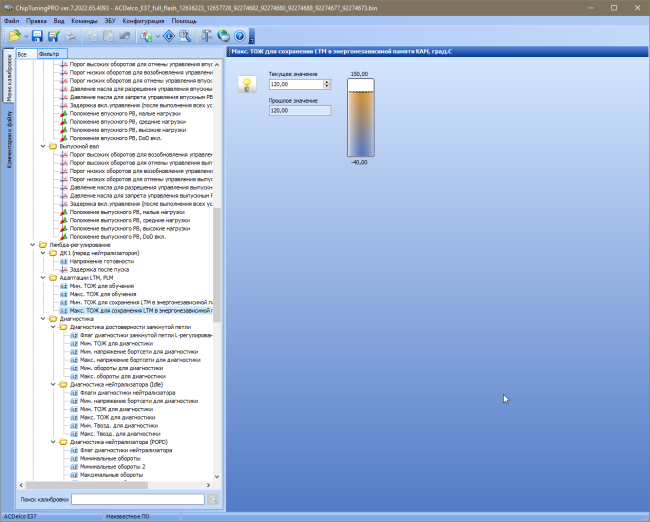Open help with the blue question mark icon
The height and width of the screenshot is (522, 650).
[240, 36]
